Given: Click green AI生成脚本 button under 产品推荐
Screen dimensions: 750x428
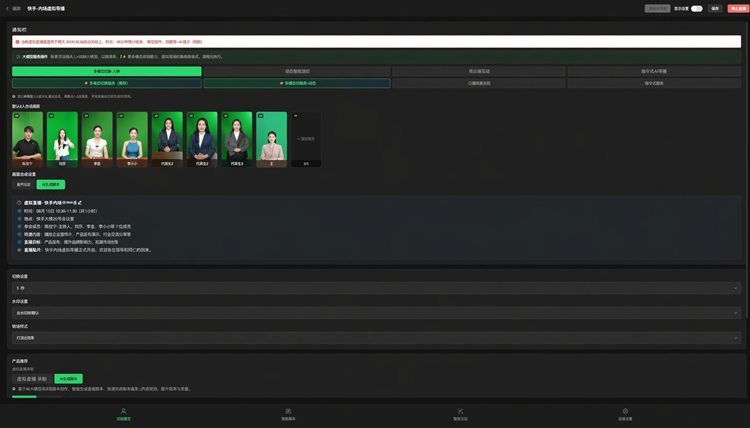Looking at the screenshot, I should pyautogui.click(x=68, y=379).
